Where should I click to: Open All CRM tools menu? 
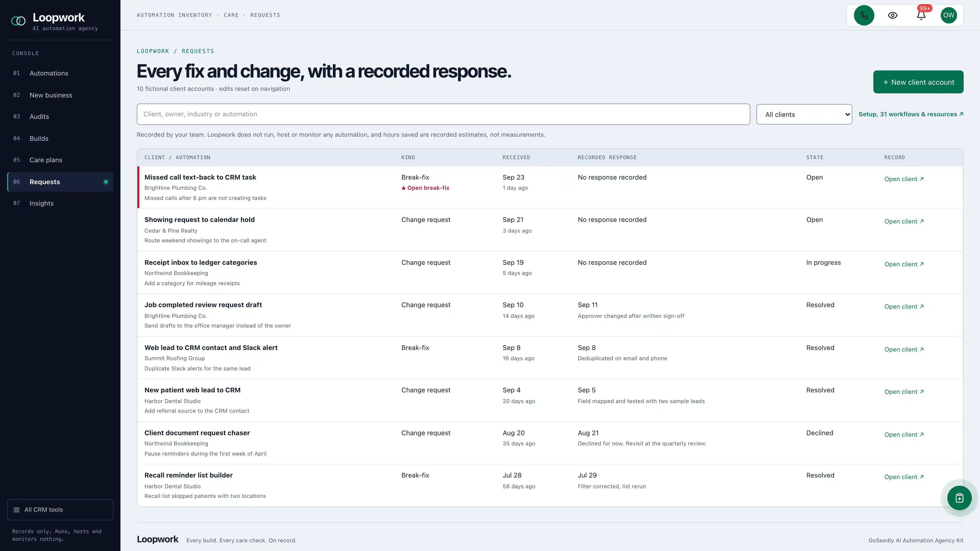point(60,510)
